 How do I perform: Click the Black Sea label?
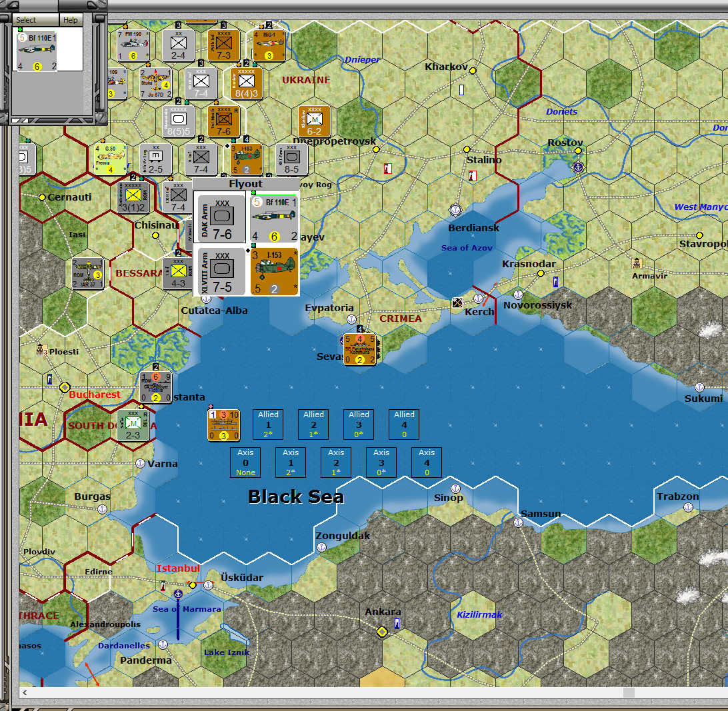(296, 496)
